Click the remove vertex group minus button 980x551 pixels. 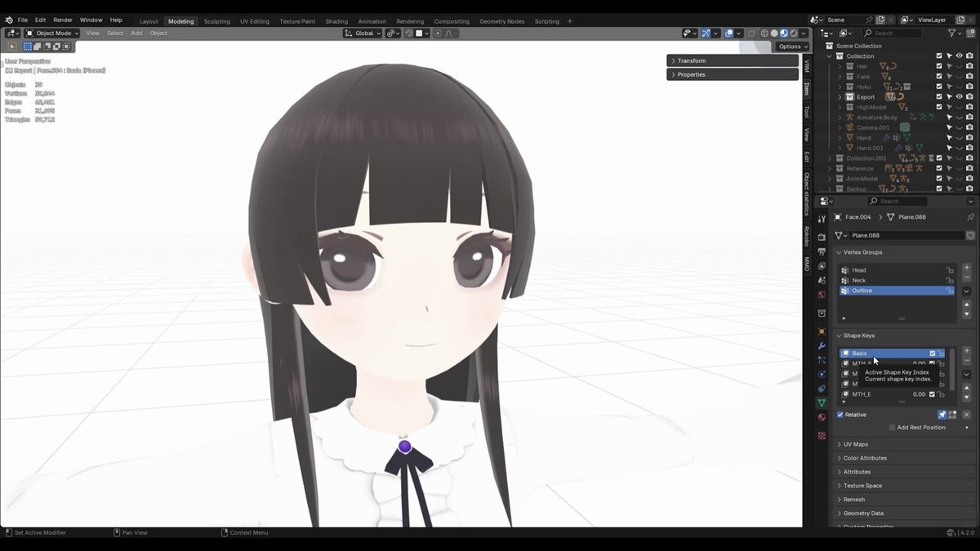[x=967, y=278]
